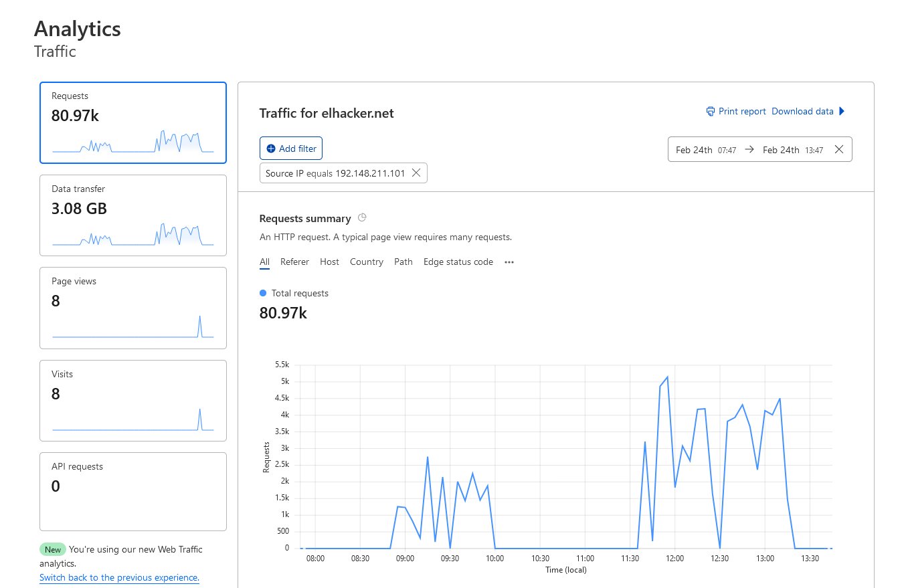This screenshot has height=588, width=902.
Task: Open the ellipsis menu for more dimensions
Action: (509, 262)
